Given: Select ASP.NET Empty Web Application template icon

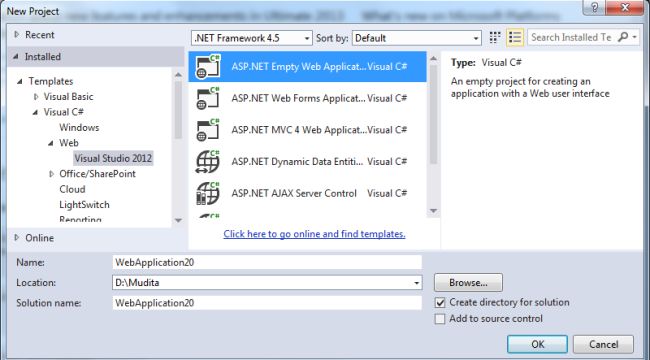Looking at the screenshot, I should tap(208, 66).
